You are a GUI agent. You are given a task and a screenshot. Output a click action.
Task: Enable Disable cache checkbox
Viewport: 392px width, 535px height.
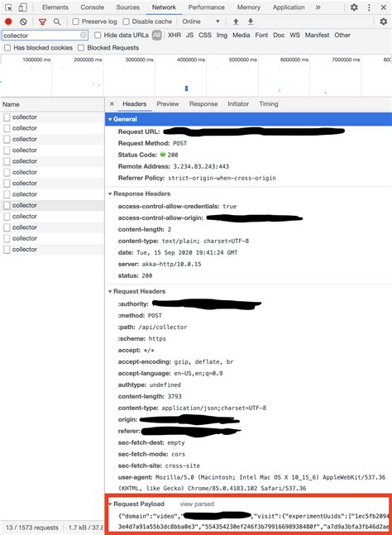point(127,21)
